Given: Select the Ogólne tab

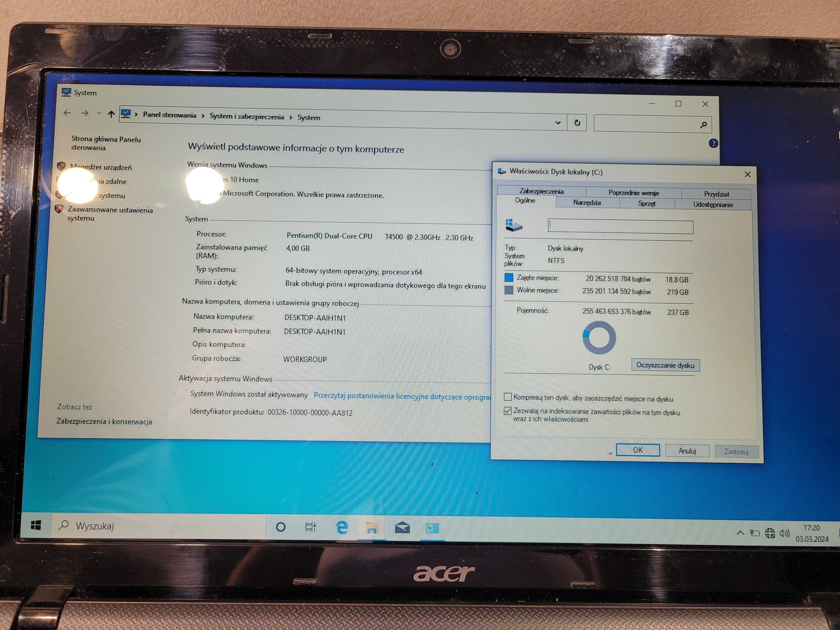Looking at the screenshot, I should (x=525, y=200).
